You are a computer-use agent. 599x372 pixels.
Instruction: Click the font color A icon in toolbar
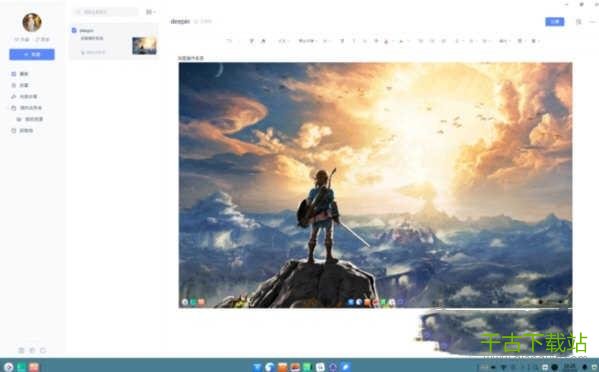click(x=387, y=41)
